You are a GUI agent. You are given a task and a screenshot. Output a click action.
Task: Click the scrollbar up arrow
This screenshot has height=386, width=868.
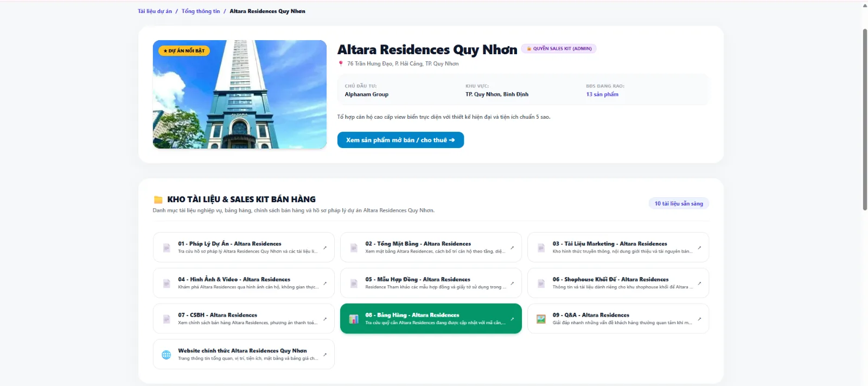coord(865,5)
